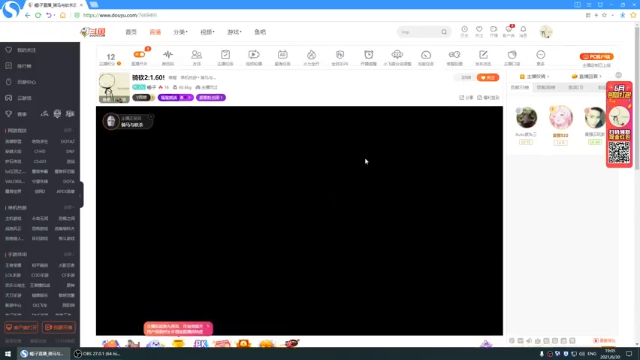Click the first purple badge button under title
Viewport: 640px width, 360px height.
pos(176,98)
